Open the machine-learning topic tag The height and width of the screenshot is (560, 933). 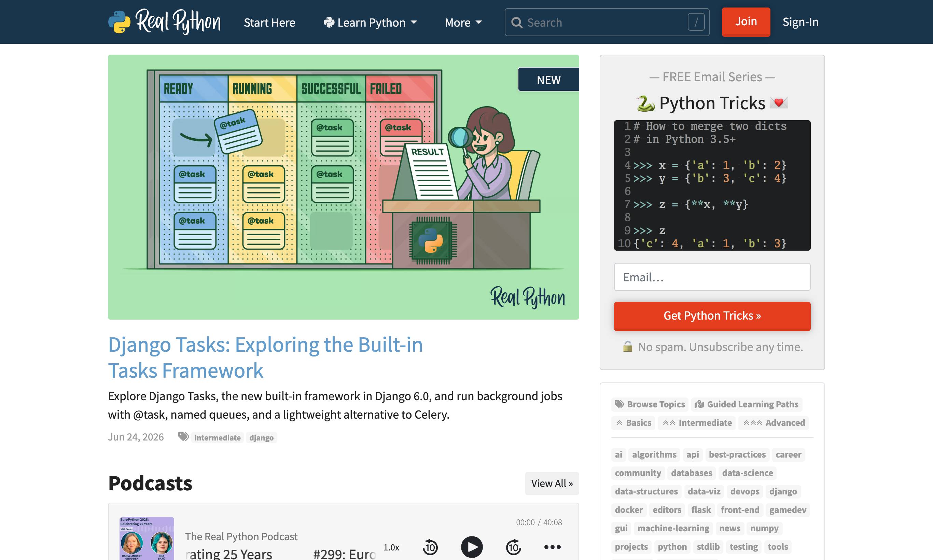pyautogui.click(x=673, y=528)
